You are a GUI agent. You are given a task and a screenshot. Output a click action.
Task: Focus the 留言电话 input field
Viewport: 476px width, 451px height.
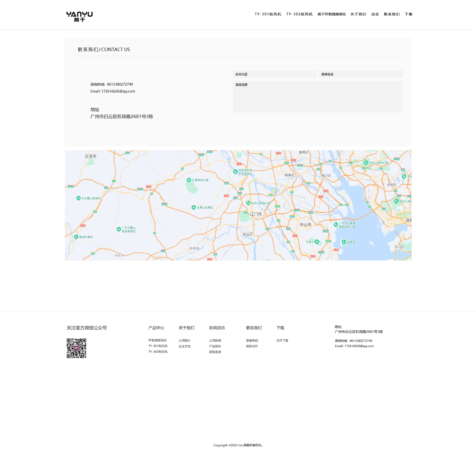tap(360, 74)
